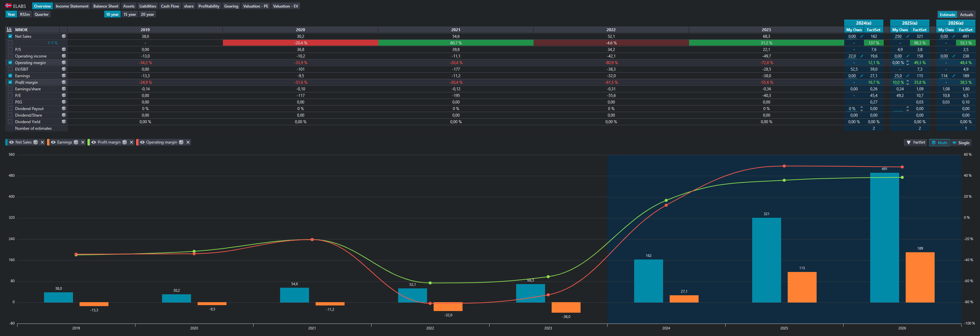Click the pencil icon for 2026 Earnings estimate

point(954,76)
